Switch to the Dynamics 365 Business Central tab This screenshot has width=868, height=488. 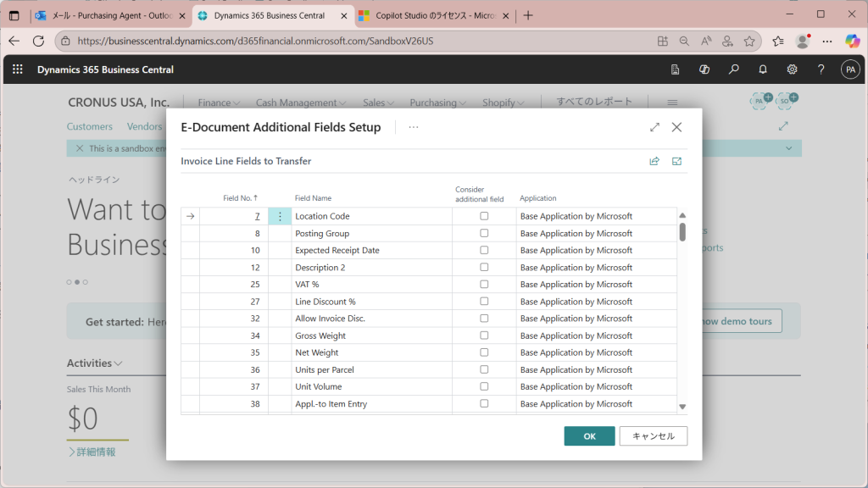272,15
